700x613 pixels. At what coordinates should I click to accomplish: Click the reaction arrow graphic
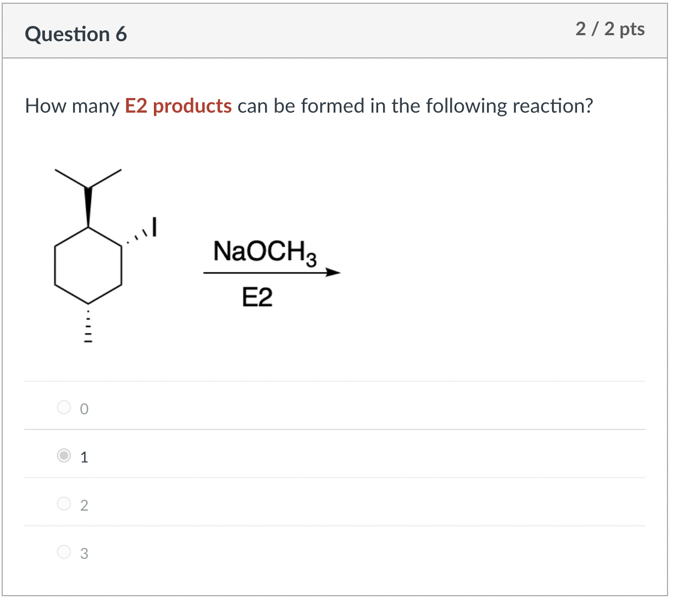271,272
